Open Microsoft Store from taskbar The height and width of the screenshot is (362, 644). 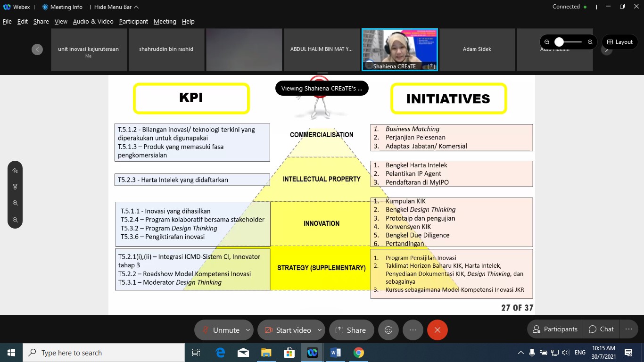tap(289, 353)
